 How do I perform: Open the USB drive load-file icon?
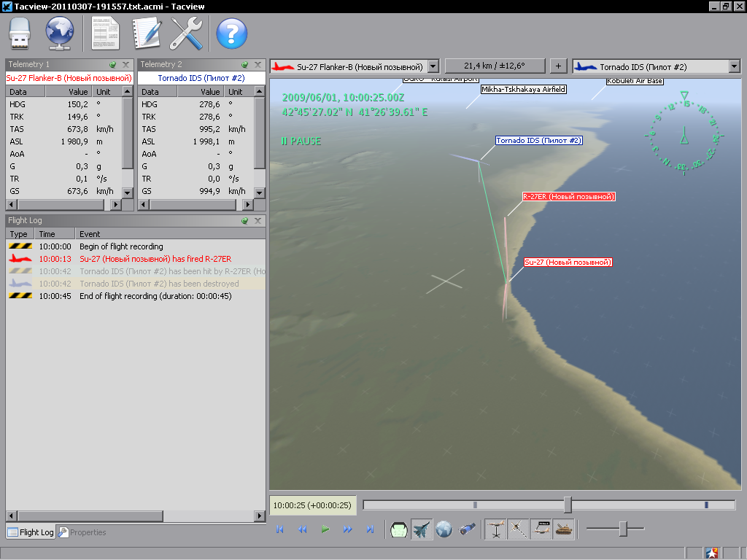tap(20, 34)
